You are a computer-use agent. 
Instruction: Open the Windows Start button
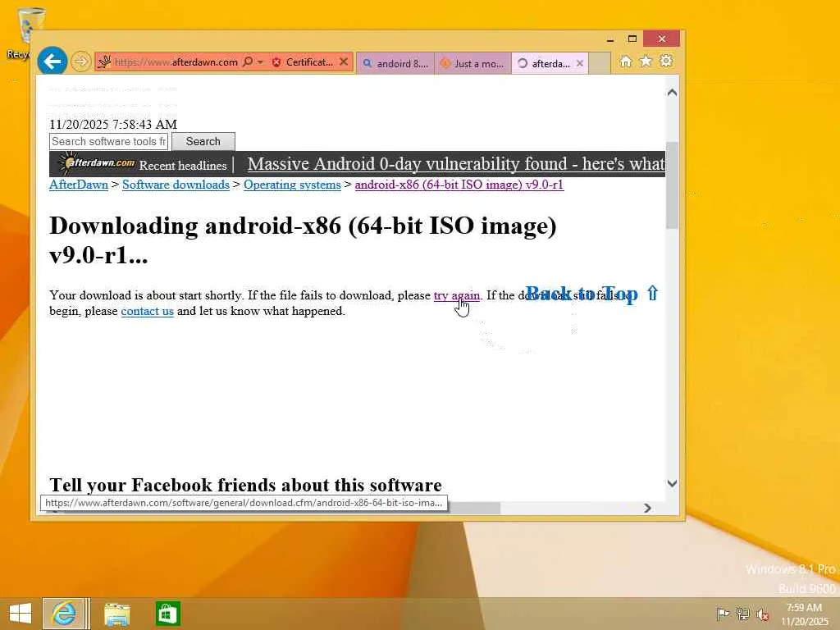(21, 614)
